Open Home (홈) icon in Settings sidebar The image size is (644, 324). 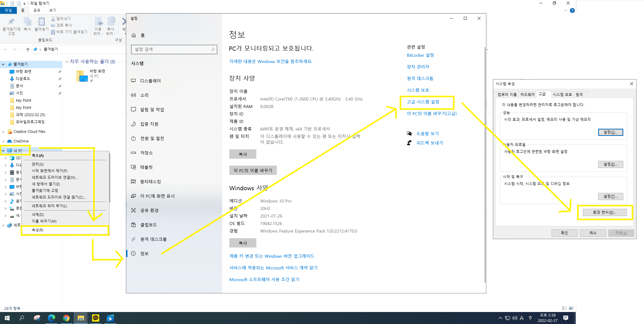click(134, 35)
